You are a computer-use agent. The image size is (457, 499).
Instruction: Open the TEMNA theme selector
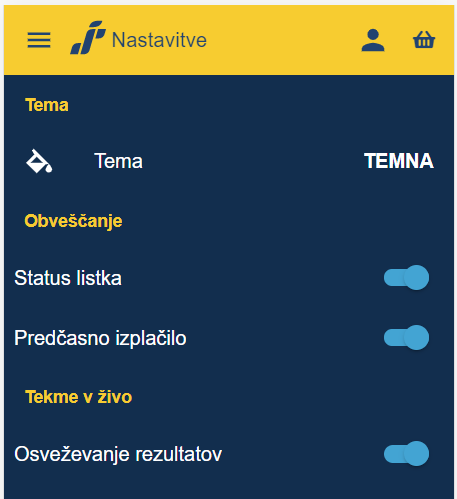[x=399, y=161]
